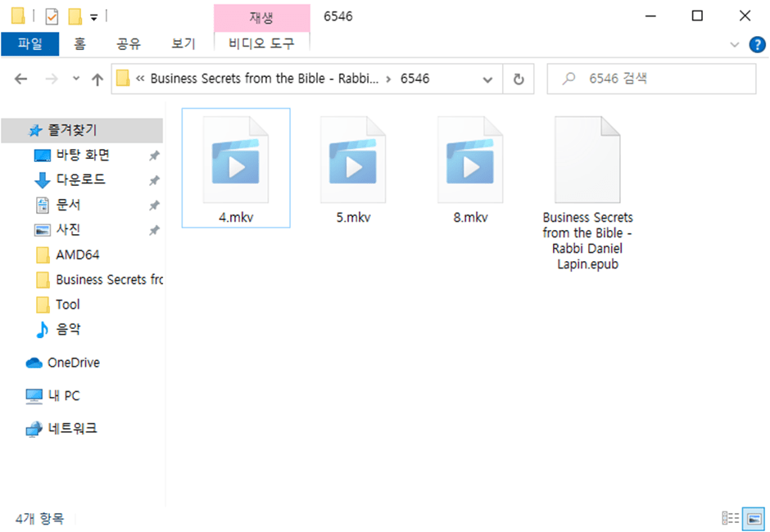Refresh the current folder
Screen dimensions: 770x532
point(519,79)
